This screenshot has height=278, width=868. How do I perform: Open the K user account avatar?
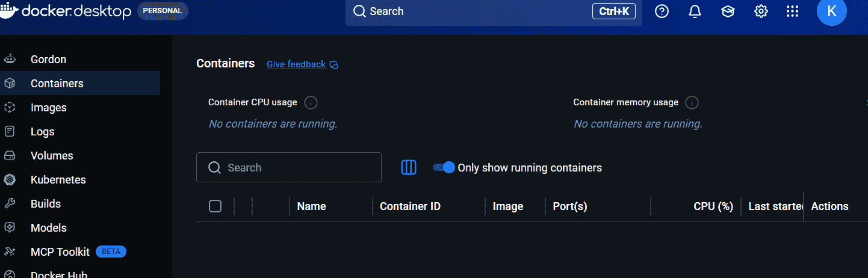pos(831,11)
